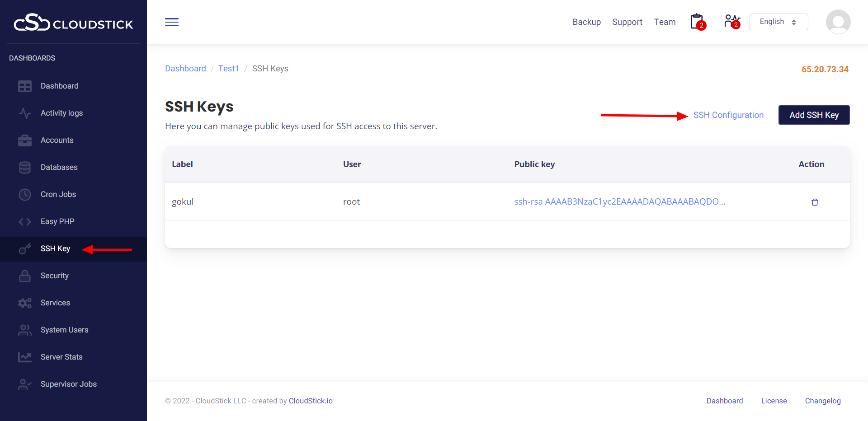
Task: Select Easy PHP from the sidebar
Action: pyautogui.click(x=57, y=221)
